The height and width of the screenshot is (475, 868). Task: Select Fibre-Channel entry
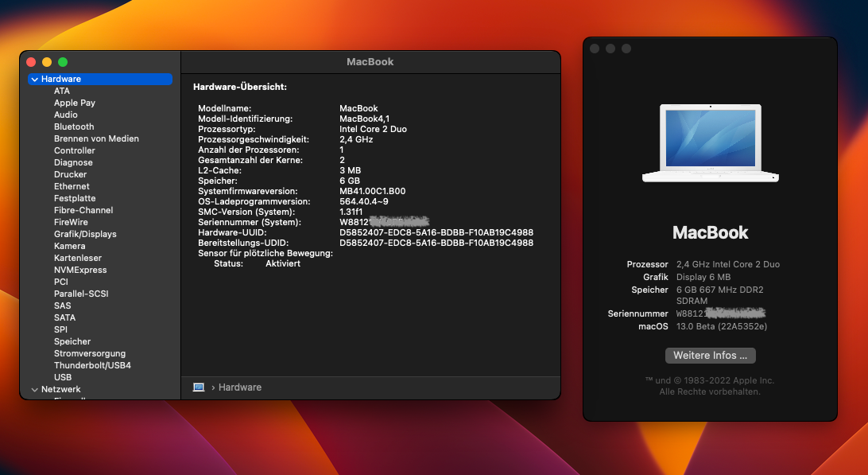(x=83, y=210)
